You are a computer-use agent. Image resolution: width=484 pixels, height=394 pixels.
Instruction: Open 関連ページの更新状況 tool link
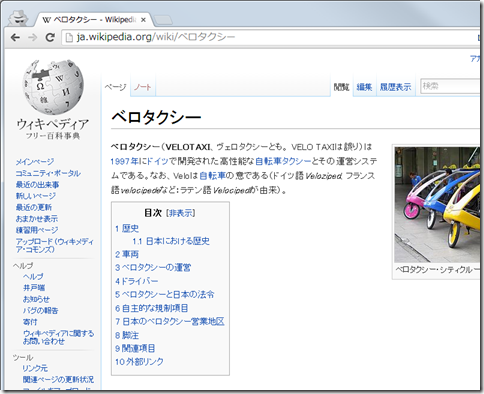click(x=58, y=379)
